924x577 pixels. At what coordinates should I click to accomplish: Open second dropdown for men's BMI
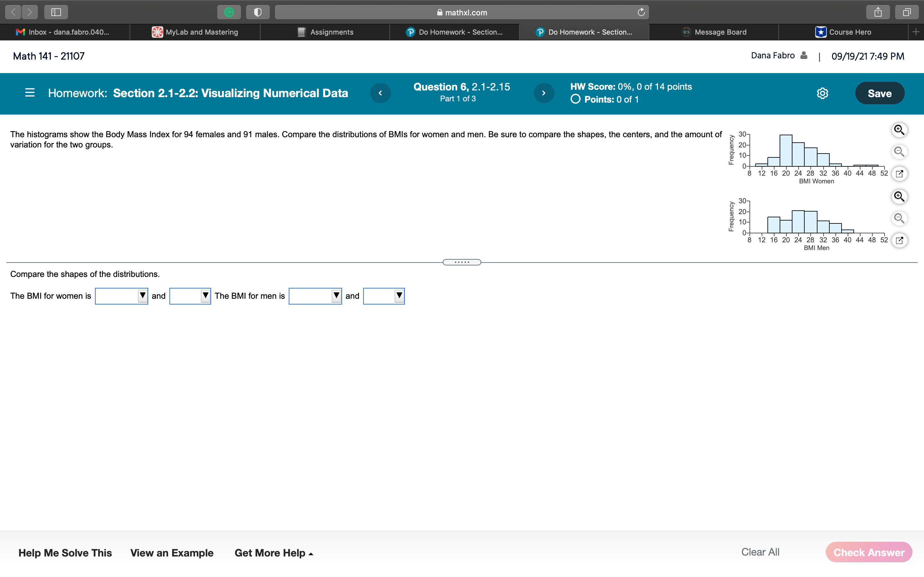tap(384, 296)
